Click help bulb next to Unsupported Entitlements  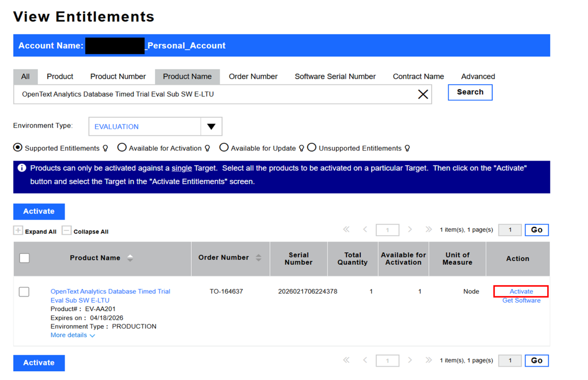pyautogui.click(x=407, y=148)
